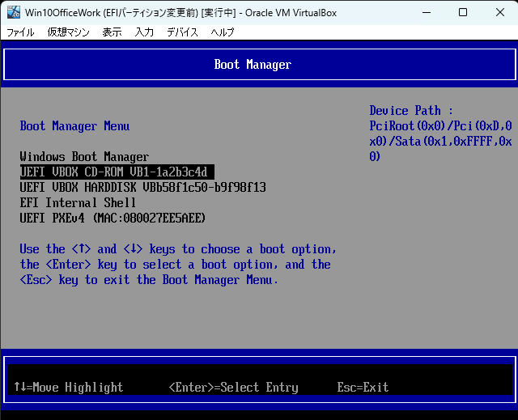Minimize the VirtualBox window
This screenshot has height=420, width=518.
click(427, 13)
